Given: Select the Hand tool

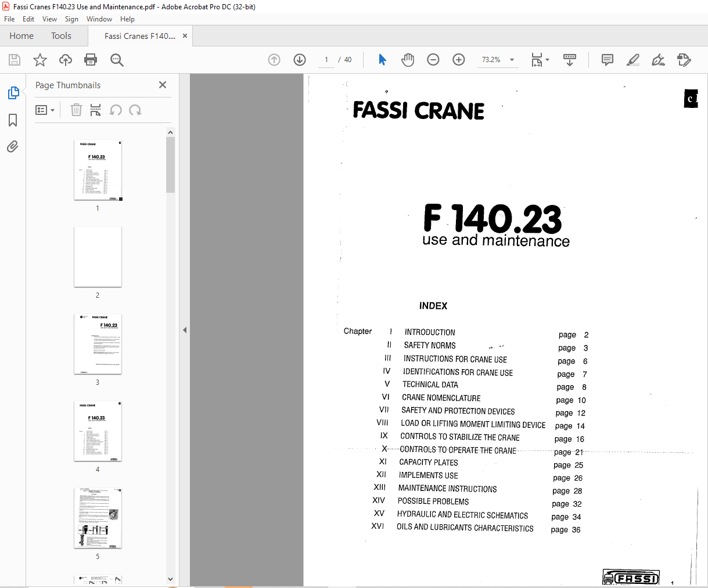Looking at the screenshot, I should [408, 59].
